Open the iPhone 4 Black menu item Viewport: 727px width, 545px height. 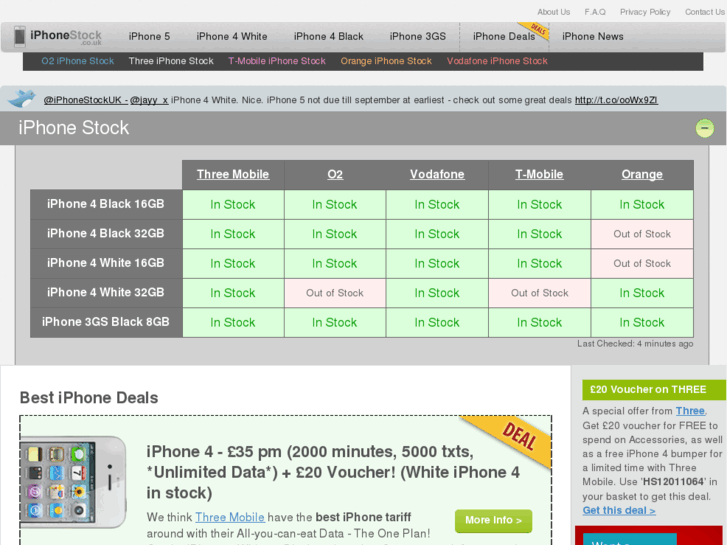pyautogui.click(x=328, y=36)
